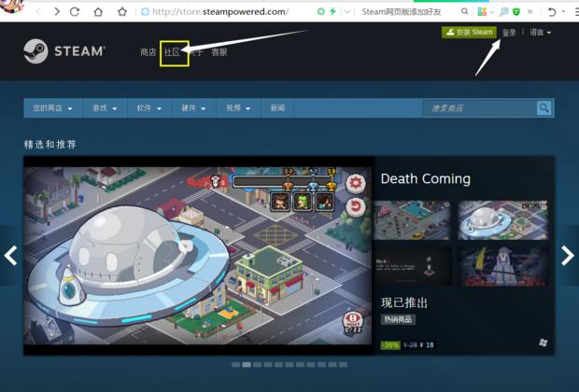Click the green shield security icon

pos(516,12)
